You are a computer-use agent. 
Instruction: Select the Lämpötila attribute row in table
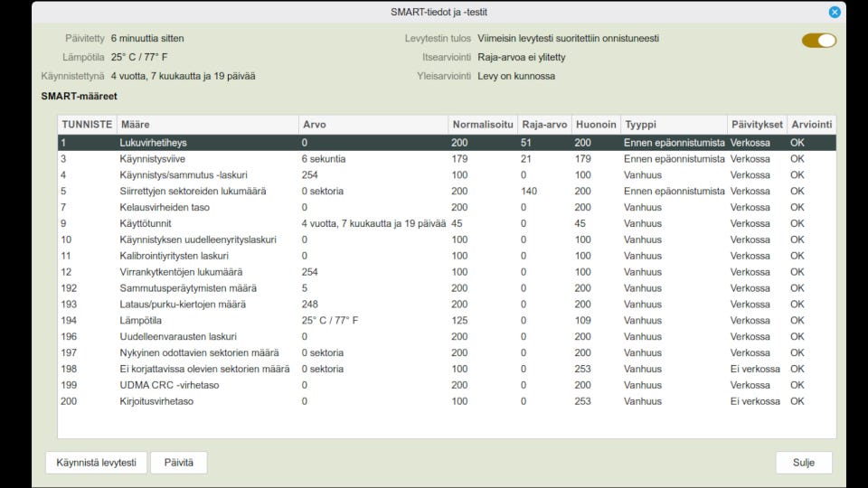click(447, 320)
